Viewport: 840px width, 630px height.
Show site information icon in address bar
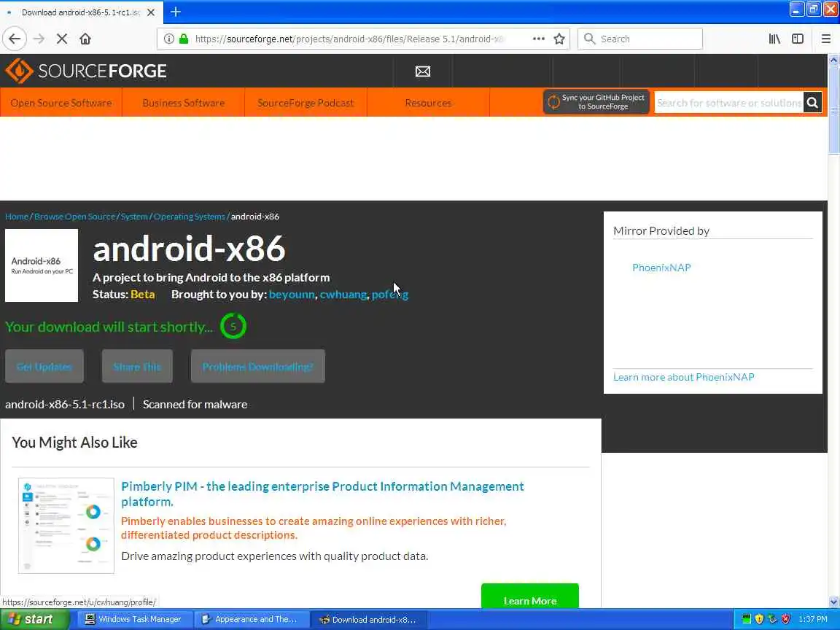168,39
